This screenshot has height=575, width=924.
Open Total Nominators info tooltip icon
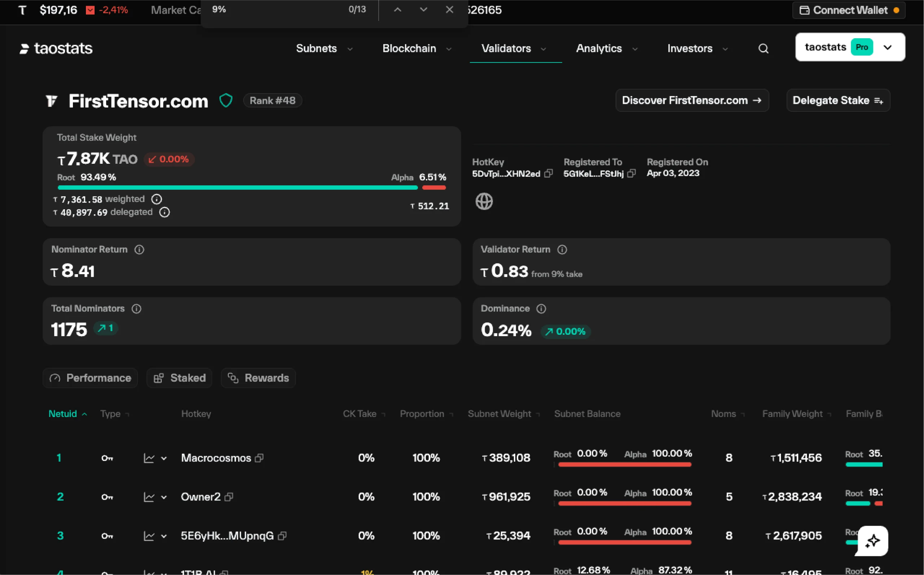(136, 308)
